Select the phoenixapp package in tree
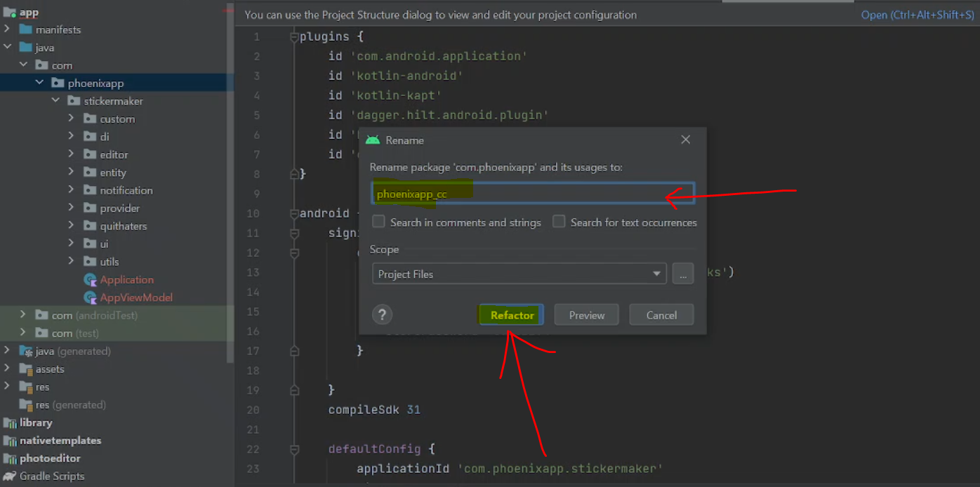980x487 pixels. (x=95, y=83)
